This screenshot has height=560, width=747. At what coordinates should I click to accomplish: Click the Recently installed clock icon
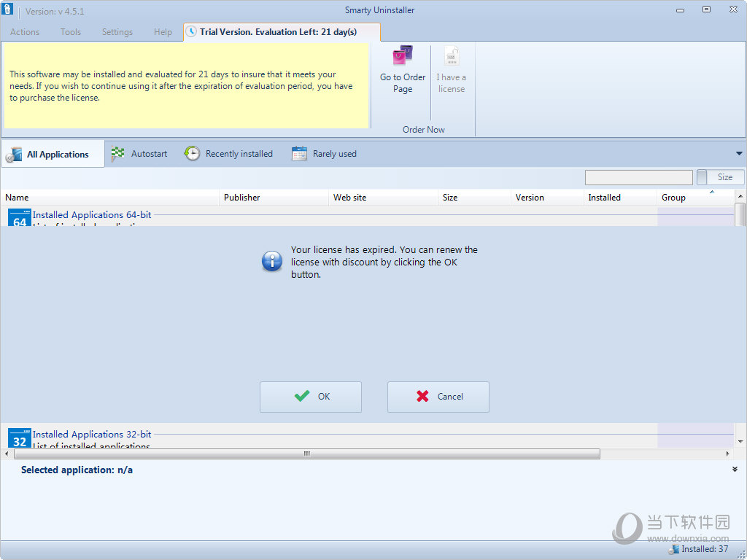[192, 153]
